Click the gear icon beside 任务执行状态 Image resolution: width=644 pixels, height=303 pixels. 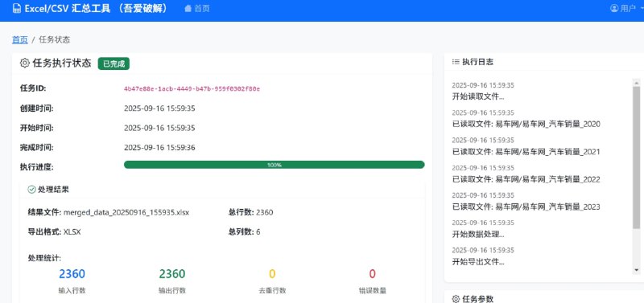(25, 63)
